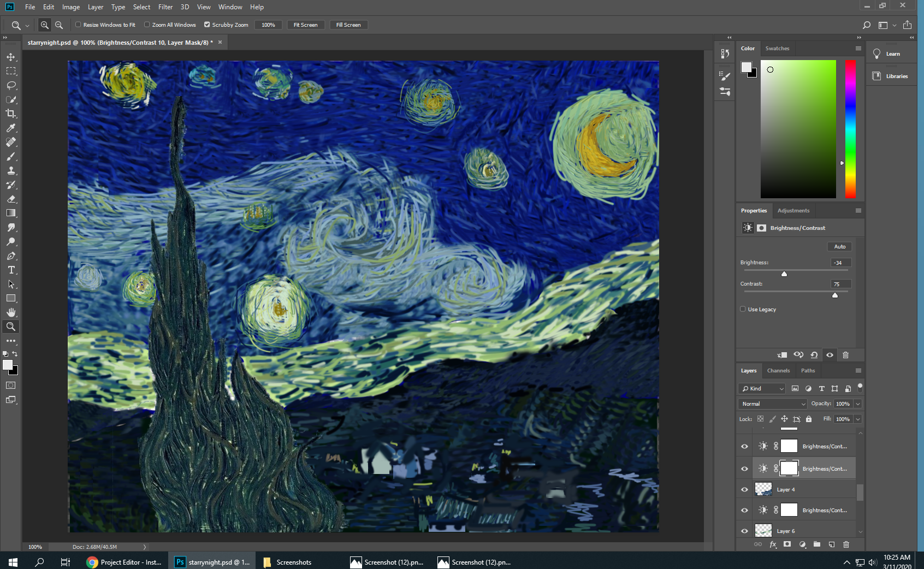Add a layer mask from Layers panel bottom

click(x=787, y=544)
